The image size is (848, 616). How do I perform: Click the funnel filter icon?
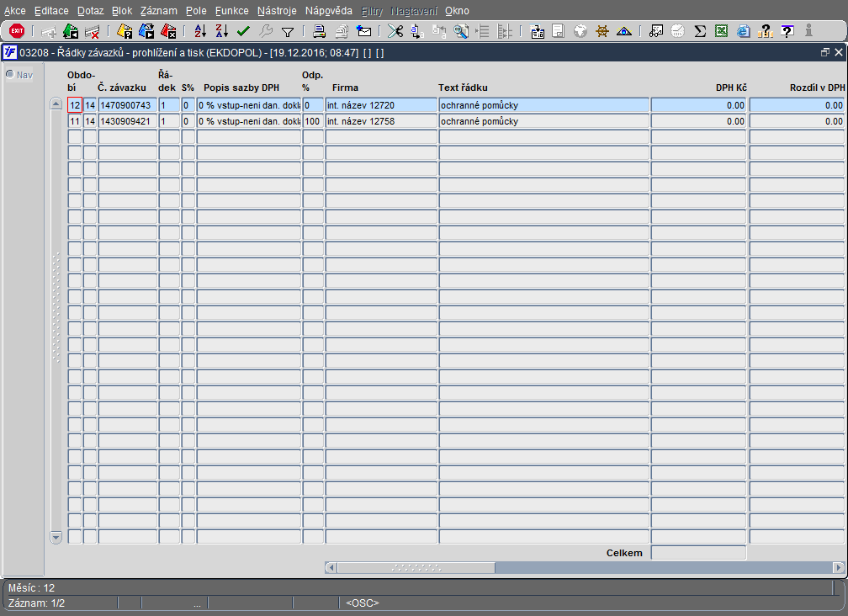click(x=288, y=32)
